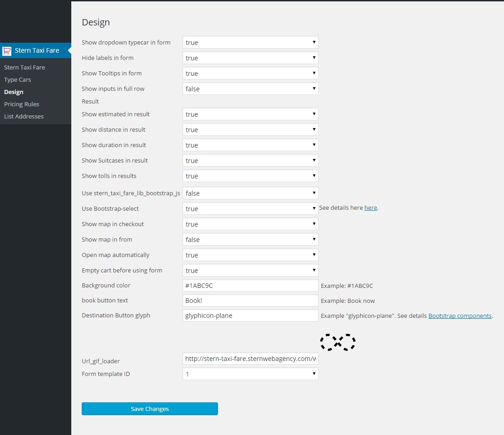The height and width of the screenshot is (435, 504).
Task: Open the Bootstrap components link
Action: [460, 316]
